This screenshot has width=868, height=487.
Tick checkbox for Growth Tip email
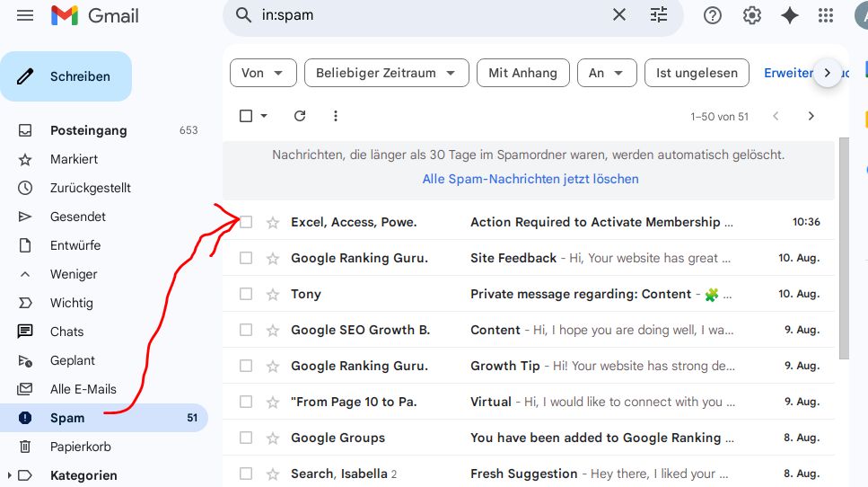246,367
